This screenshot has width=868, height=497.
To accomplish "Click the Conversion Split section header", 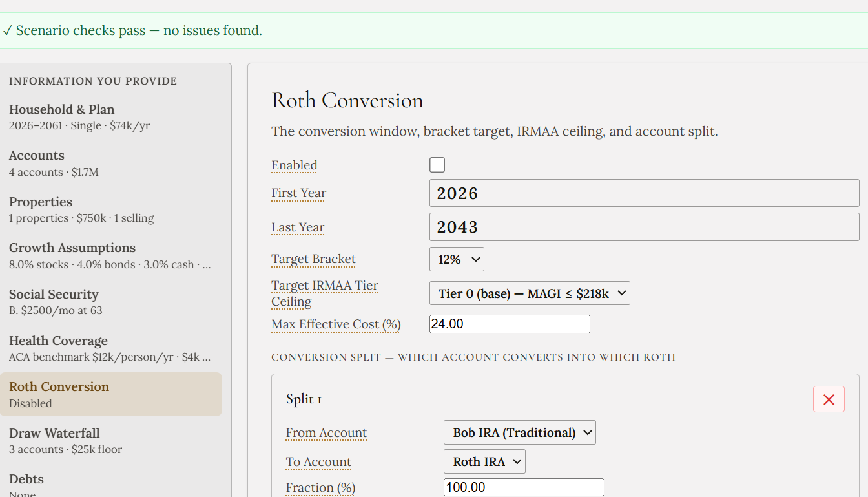I will (x=473, y=357).
